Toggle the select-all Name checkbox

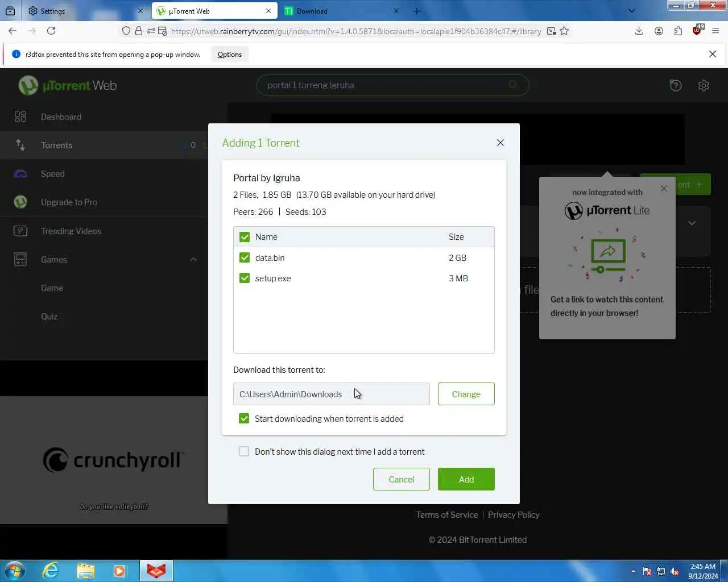245,237
